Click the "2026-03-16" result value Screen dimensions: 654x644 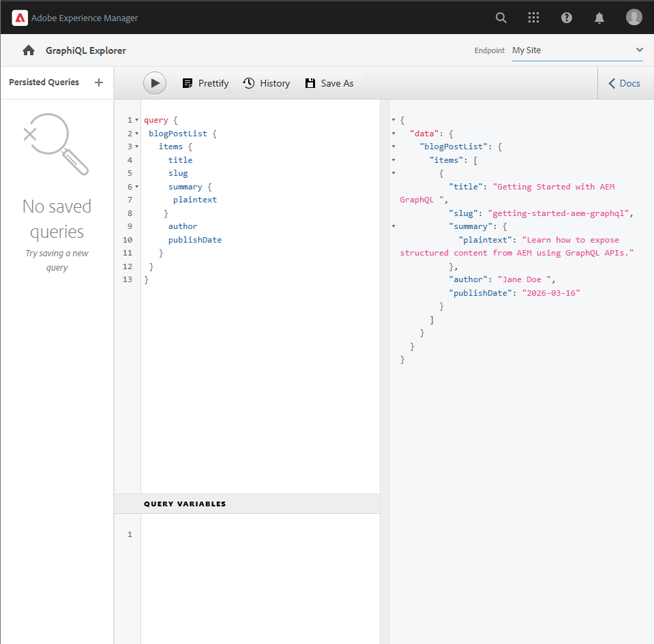pos(551,293)
